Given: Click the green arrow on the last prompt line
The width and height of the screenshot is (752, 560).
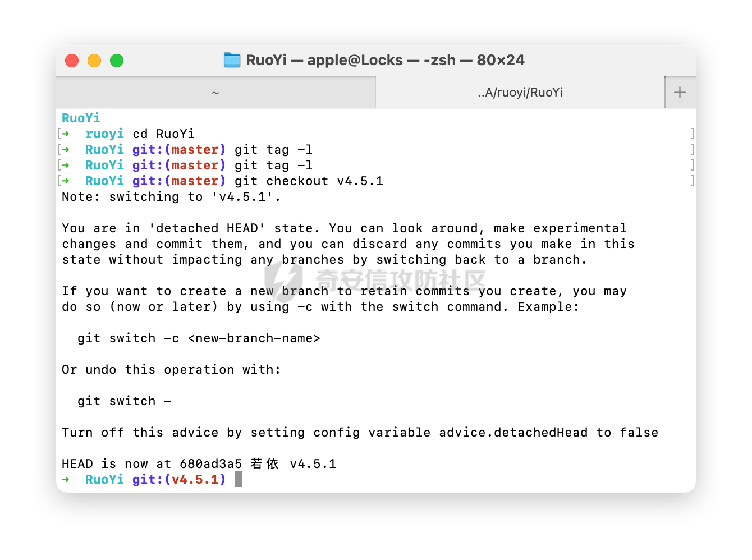Looking at the screenshot, I should tap(66, 479).
